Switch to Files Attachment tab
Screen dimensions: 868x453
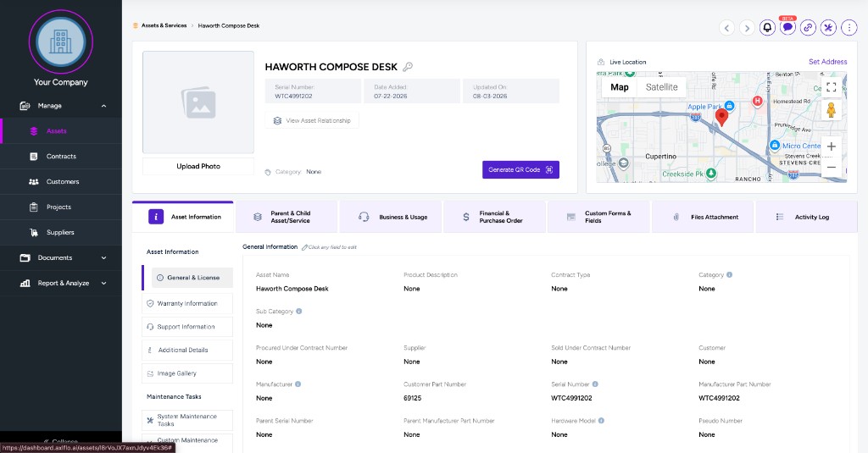pos(703,217)
